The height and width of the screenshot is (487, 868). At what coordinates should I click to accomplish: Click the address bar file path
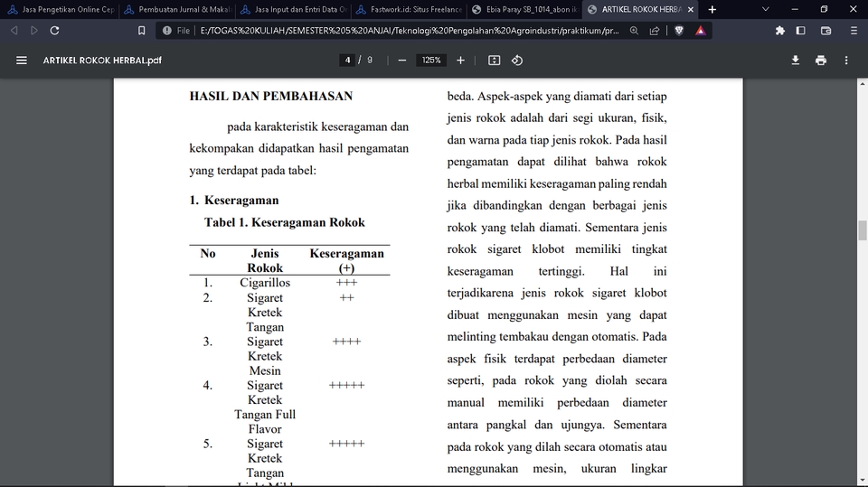(409, 31)
